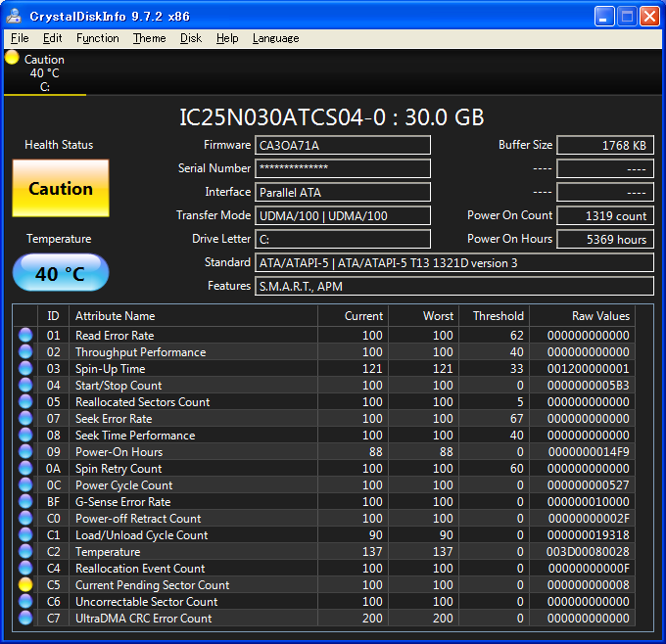This screenshot has width=666, height=644.
Task: Click the blue status orb for Reallocated Sectors Count
Action: click(25, 402)
